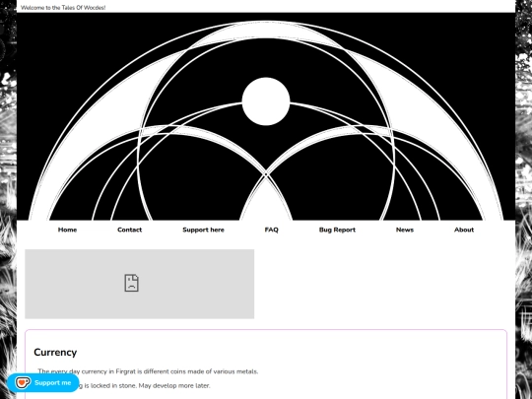Click the sentence about everyday currency in Firgrat
Image resolution: width=532 pixels, height=399 pixels.
tap(148, 371)
